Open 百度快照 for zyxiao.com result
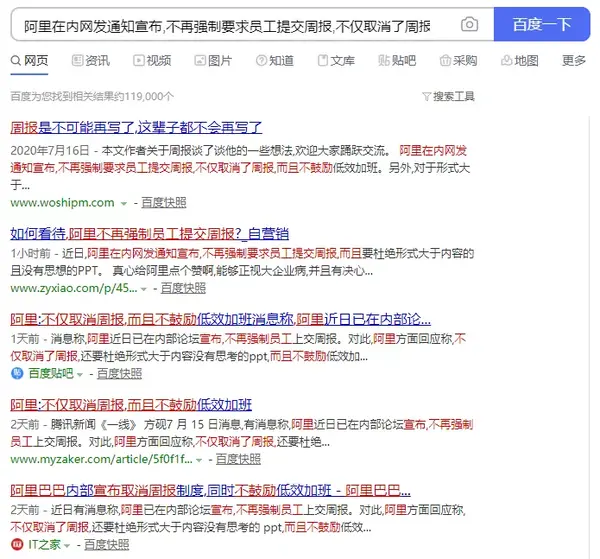 pos(183,288)
